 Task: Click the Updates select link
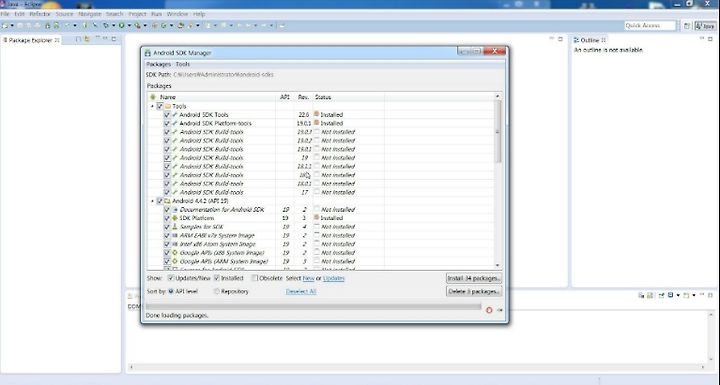pos(334,278)
